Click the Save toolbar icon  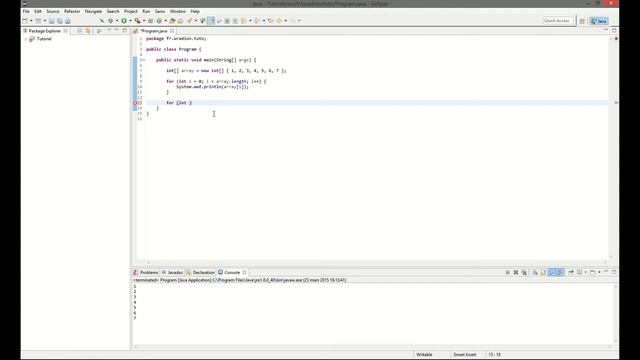click(x=52, y=20)
